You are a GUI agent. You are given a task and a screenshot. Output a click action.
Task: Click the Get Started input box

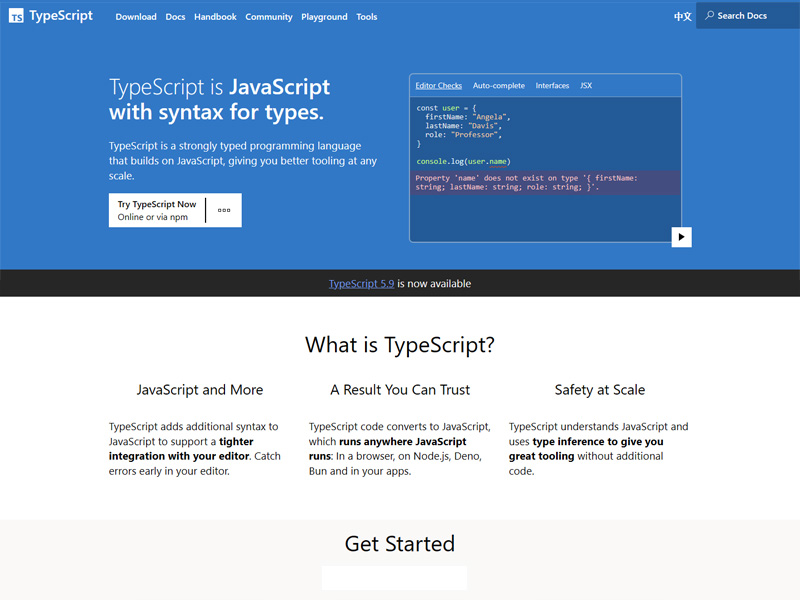pyautogui.click(x=394, y=577)
